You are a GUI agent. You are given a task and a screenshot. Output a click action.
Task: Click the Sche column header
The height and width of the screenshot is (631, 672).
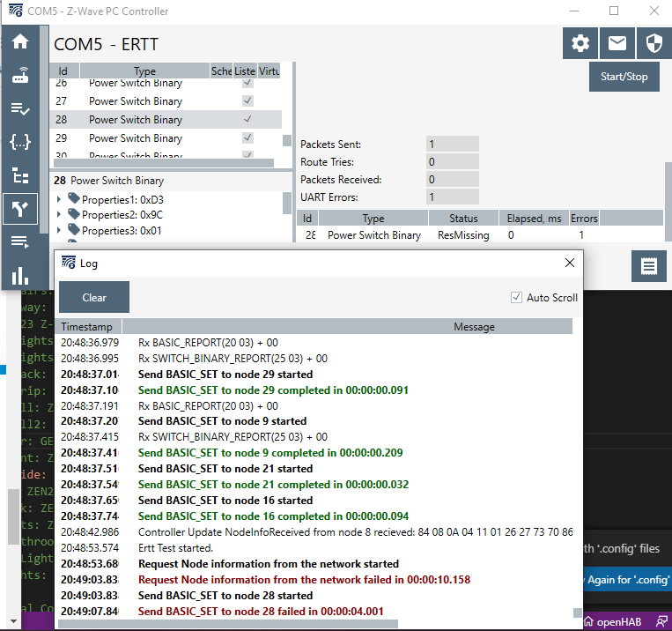pyautogui.click(x=221, y=71)
